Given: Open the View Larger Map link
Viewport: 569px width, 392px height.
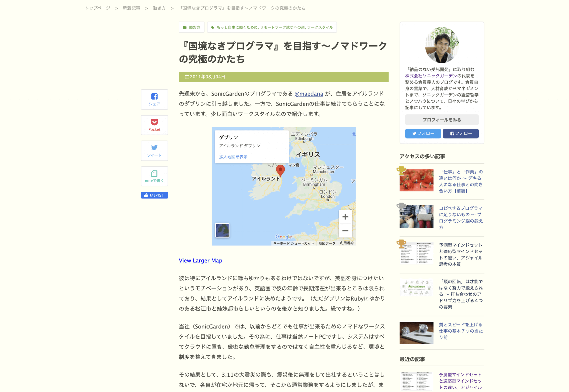Looking at the screenshot, I should (x=200, y=261).
